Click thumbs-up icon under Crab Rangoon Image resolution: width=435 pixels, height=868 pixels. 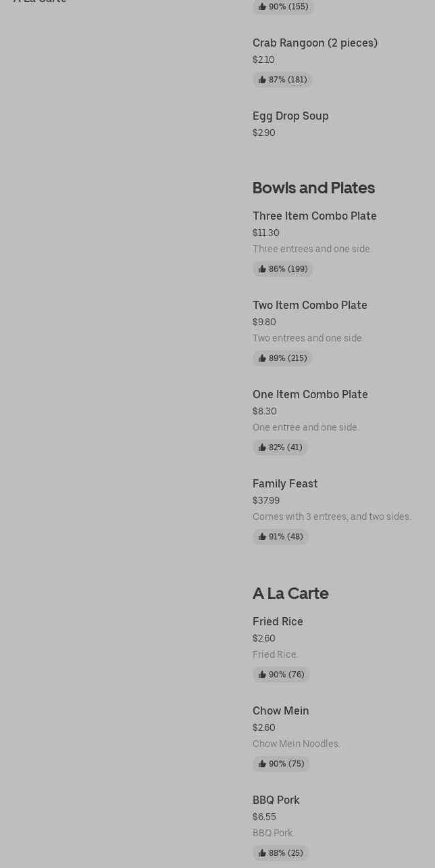pos(262,80)
